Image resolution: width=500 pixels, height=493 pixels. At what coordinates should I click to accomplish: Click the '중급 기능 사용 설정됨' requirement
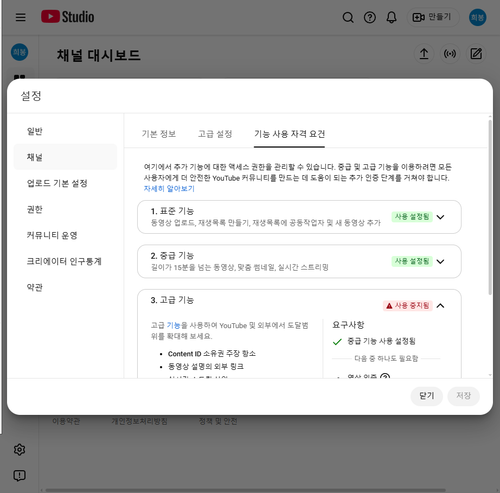(381, 341)
